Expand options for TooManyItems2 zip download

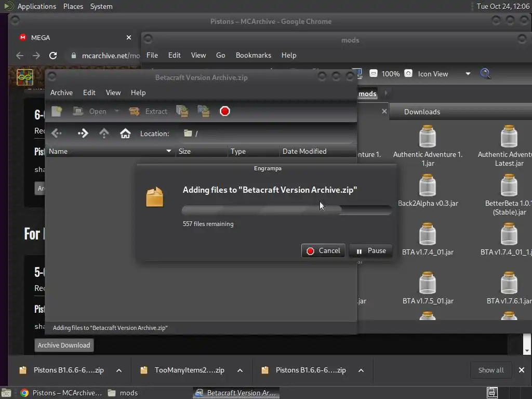240,370
